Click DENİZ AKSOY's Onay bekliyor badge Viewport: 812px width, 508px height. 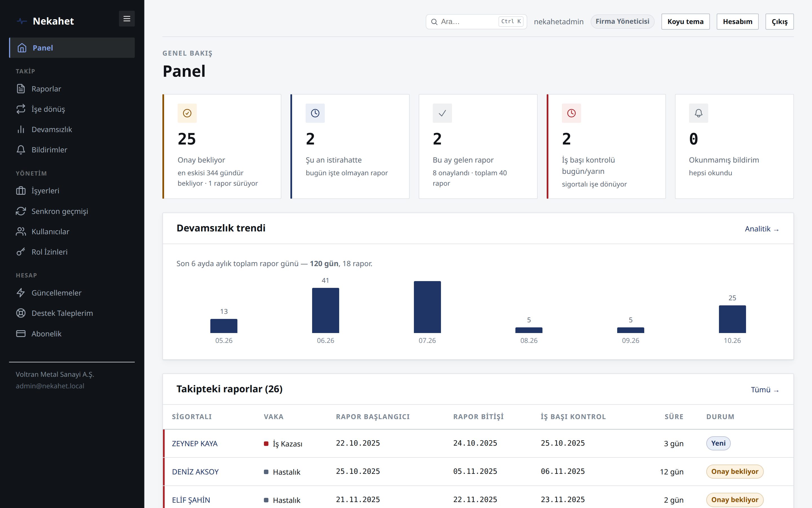[x=734, y=471]
